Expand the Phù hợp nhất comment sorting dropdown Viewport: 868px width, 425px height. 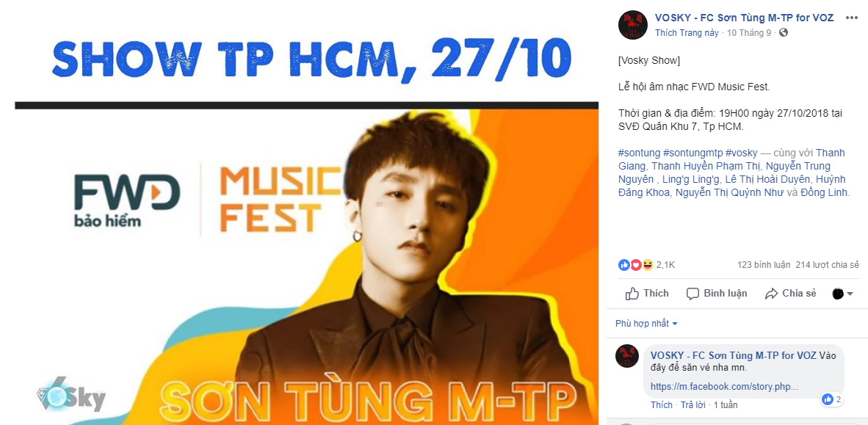tap(646, 323)
